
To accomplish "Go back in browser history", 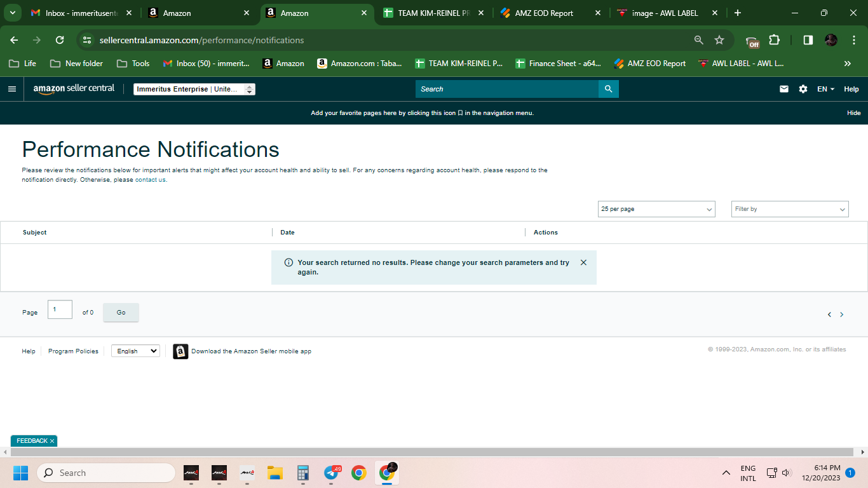I will pos(14,40).
